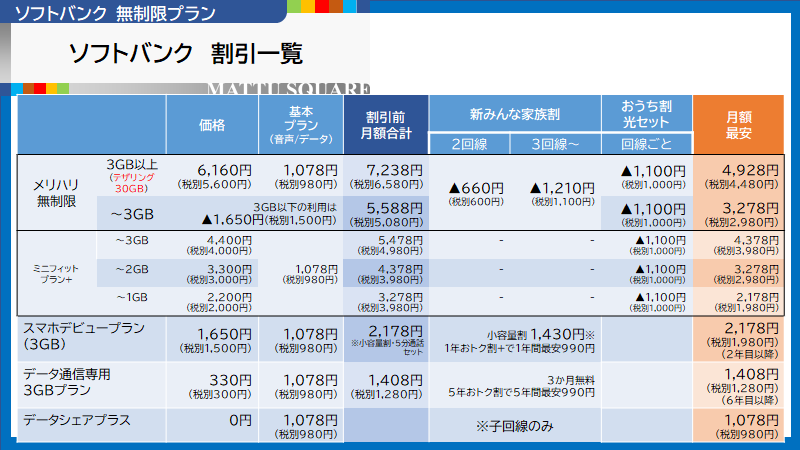Click the 小容量割 1,430円※ text
This screenshot has width=800, height=450.
click(x=540, y=335)
